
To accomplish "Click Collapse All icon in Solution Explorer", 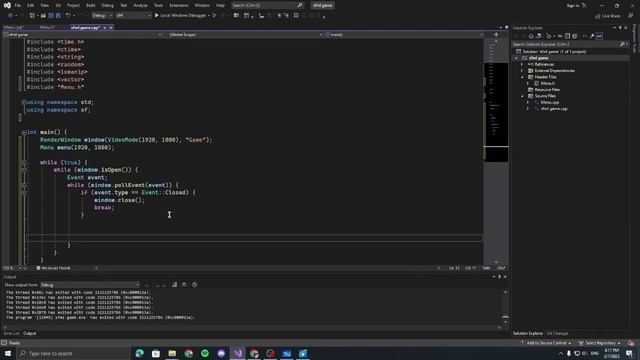I will [567, 36].
